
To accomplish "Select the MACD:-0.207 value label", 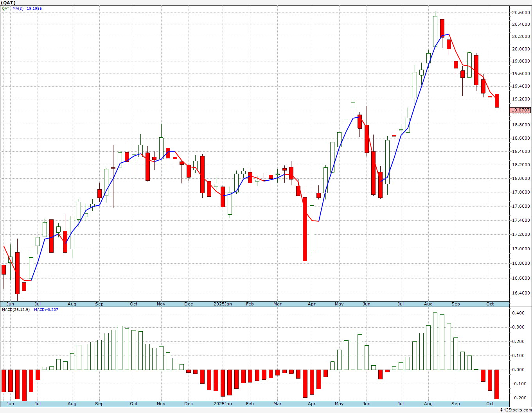I will [x=46, y=310].
